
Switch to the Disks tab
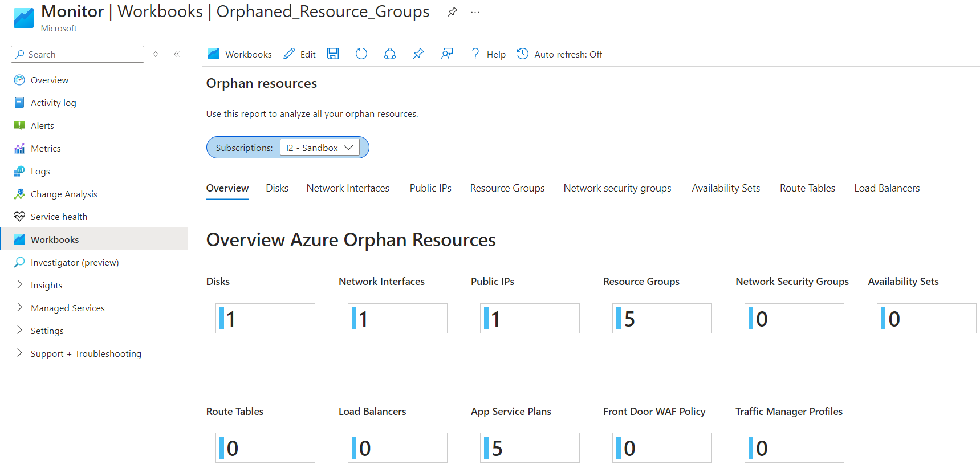pos(277,188)
